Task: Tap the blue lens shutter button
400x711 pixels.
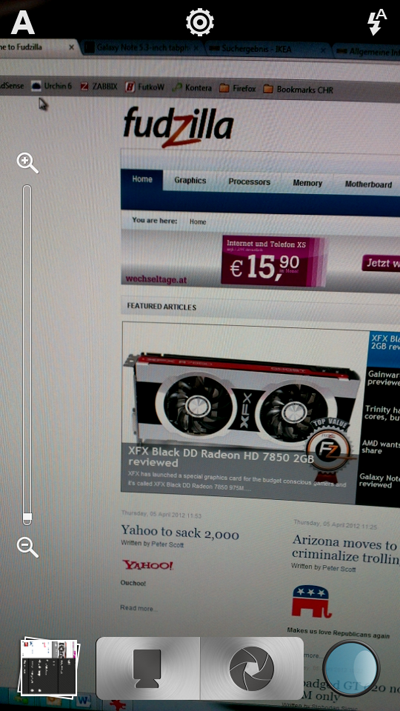Action: pos(351,668)
